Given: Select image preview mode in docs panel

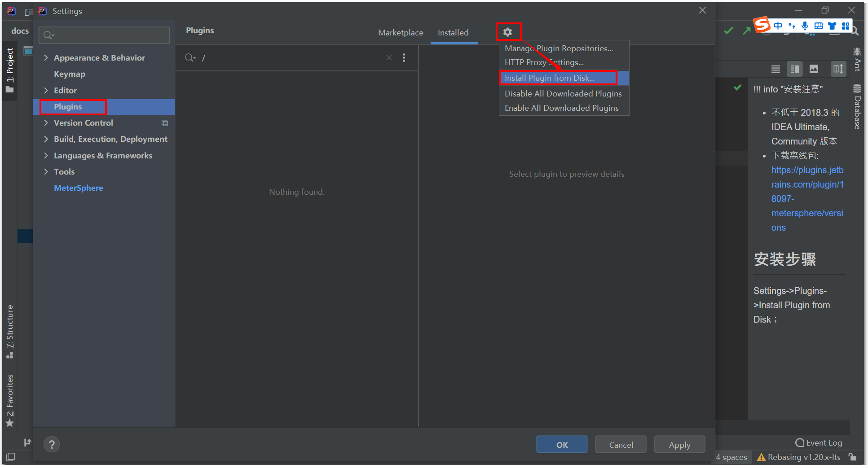Looking at the screenshot, I should [814, 69].
